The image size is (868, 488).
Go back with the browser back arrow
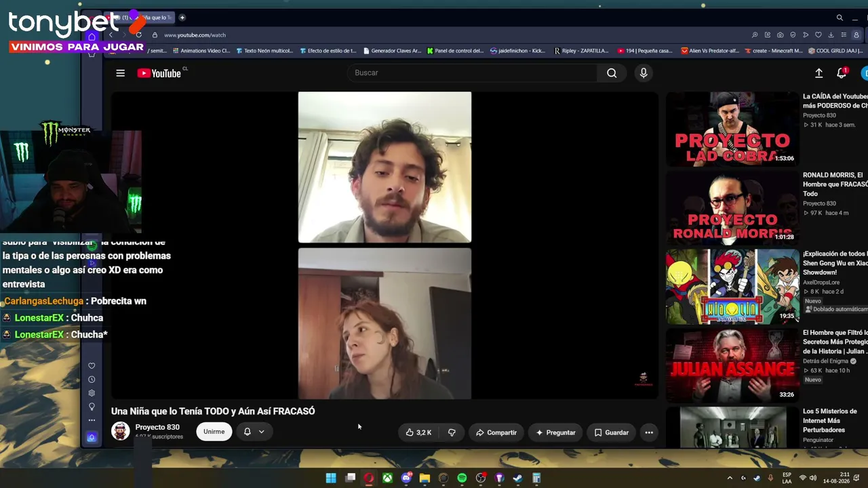click(111, 35)
